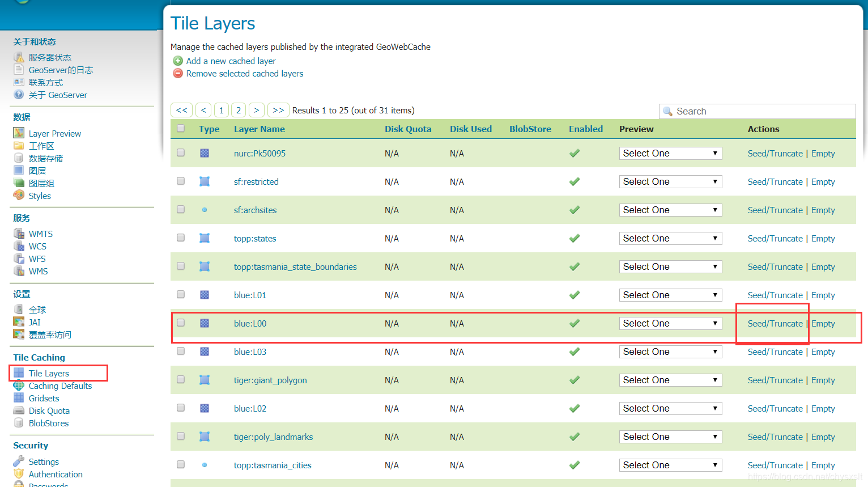Image resolution: width=868 pixels, height=487 pixels.
Task: Open preview dropdown for tiger:giant_polygon
Action: [x=670, y=380]
